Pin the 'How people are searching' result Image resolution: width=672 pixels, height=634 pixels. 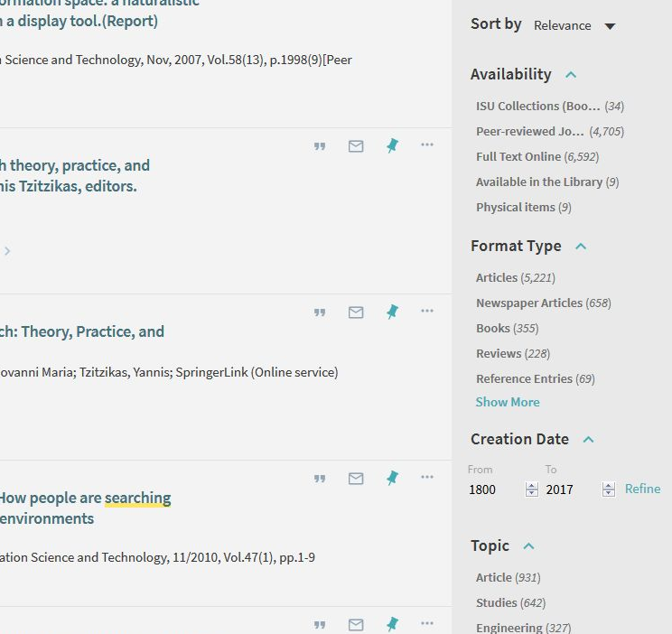coord(392,478)
